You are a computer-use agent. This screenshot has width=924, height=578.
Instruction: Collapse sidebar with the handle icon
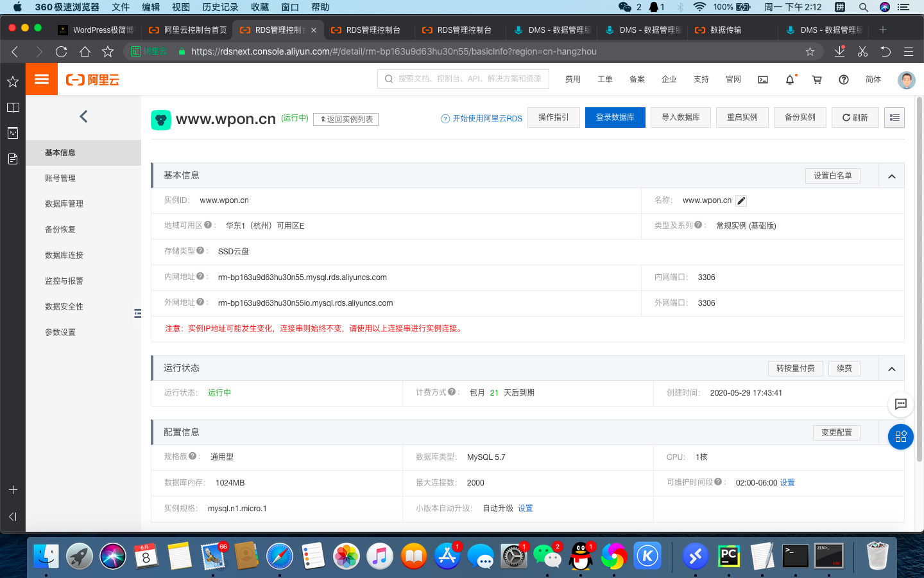point(137,313)
